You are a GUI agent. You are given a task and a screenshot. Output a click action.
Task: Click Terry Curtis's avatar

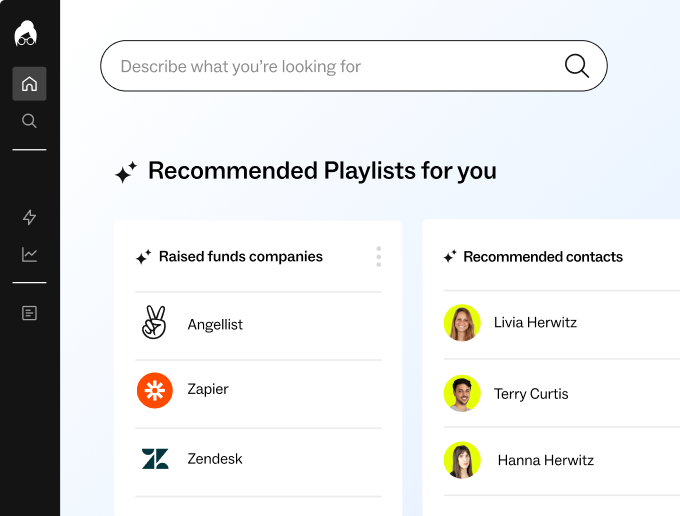(x=462, y=393)
